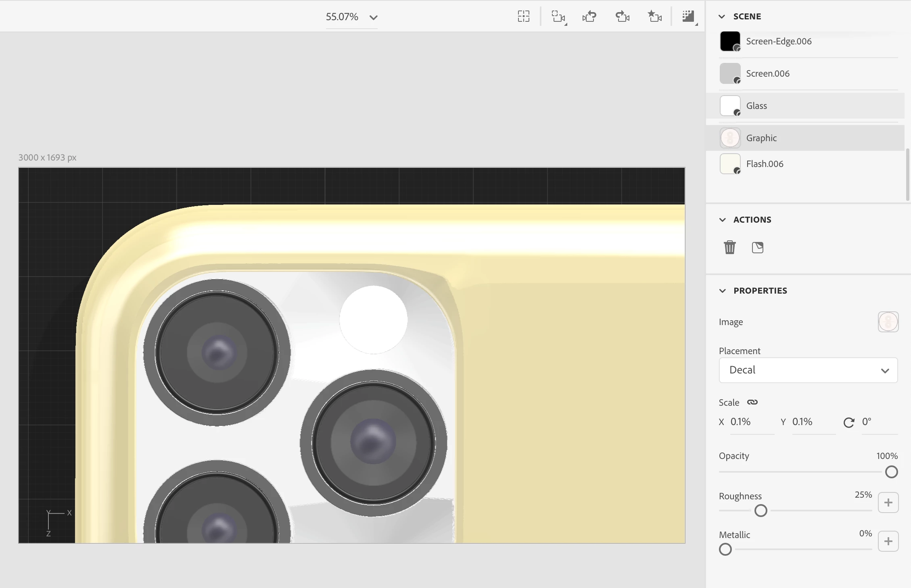The width and height of the screenshot is (911, 588).
Task: Click the camera redo icon
Action: click(622, 17)
